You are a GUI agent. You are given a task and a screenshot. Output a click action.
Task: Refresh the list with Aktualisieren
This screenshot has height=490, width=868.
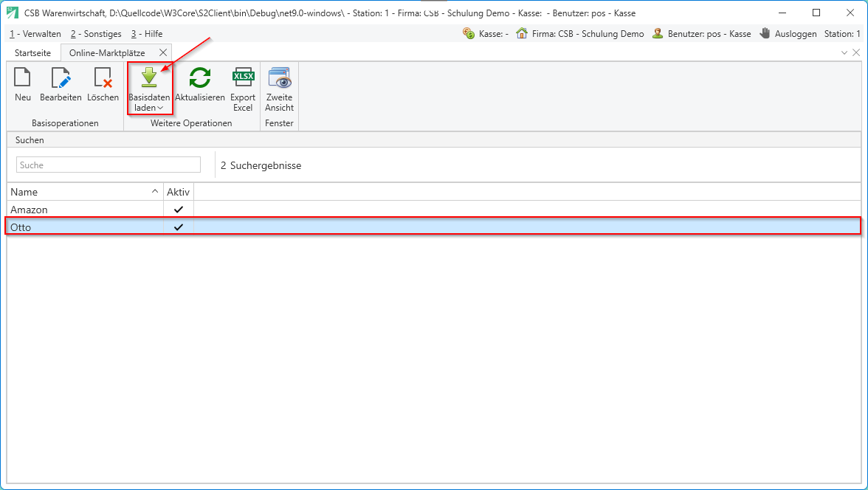(200, 85)
